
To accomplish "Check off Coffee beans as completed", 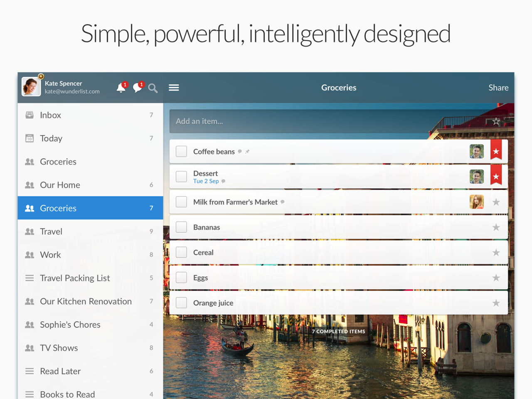I will [181, 151].
